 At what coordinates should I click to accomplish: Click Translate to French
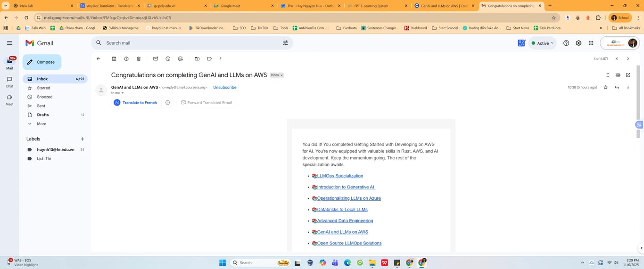135,102
